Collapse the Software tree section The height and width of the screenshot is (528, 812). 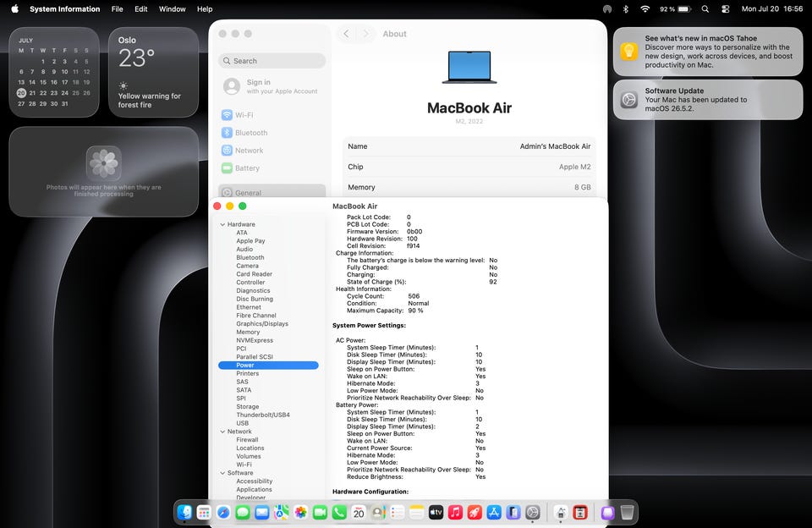click(222, 473)
